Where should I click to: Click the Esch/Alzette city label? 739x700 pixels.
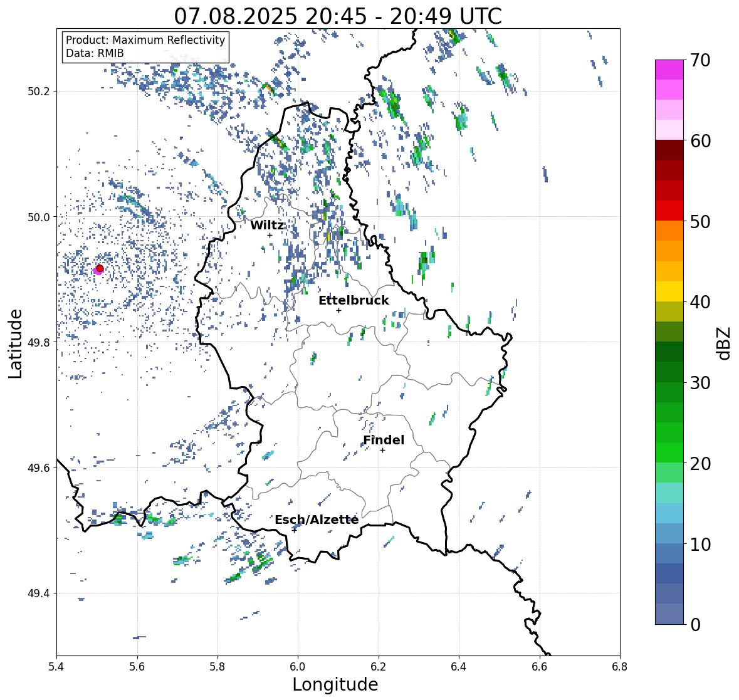pos(317,520)
